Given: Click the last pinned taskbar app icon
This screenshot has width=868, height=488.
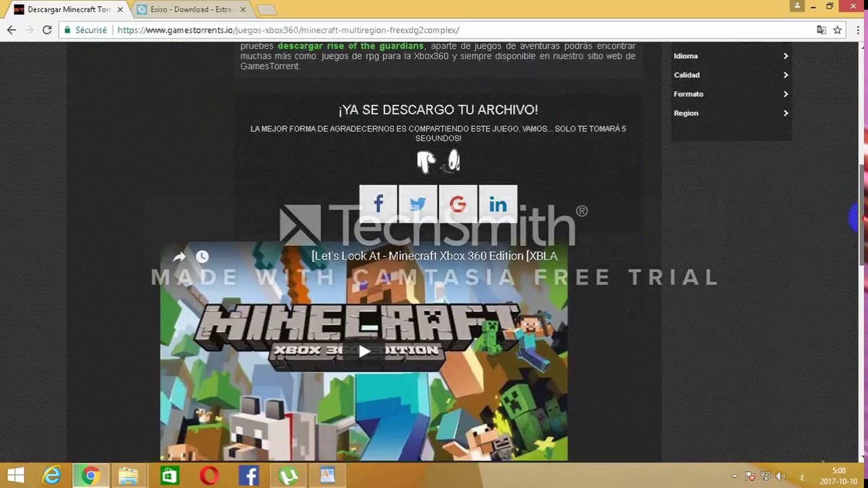Looking at the screenshot, I should click(x=328, y=476).
